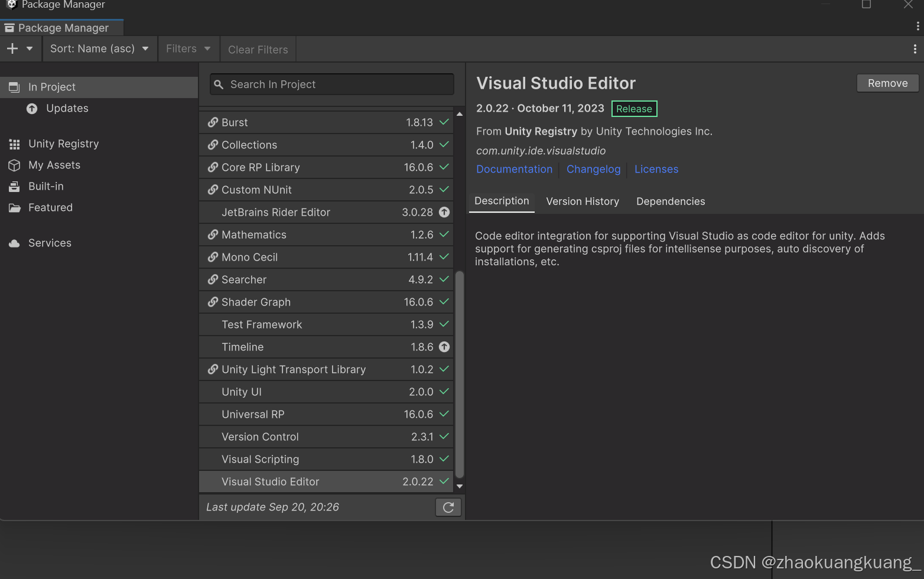Click the package list scroll up arrow

460,114
